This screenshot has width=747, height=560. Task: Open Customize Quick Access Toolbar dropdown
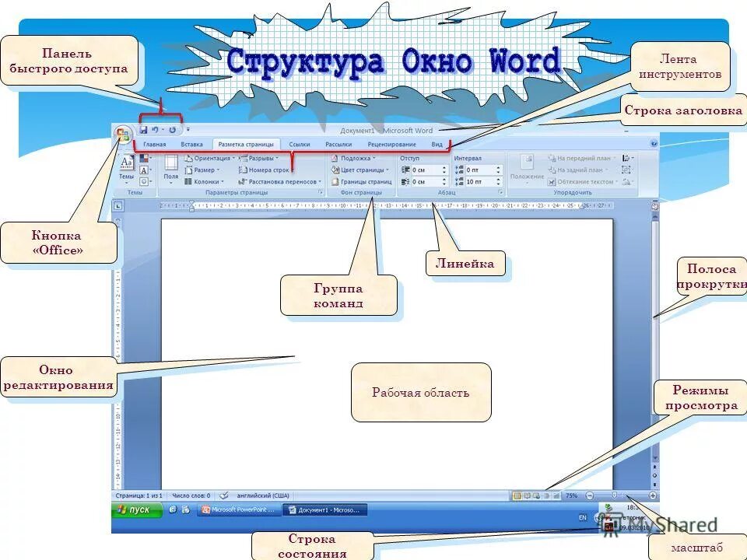(188, 129)
